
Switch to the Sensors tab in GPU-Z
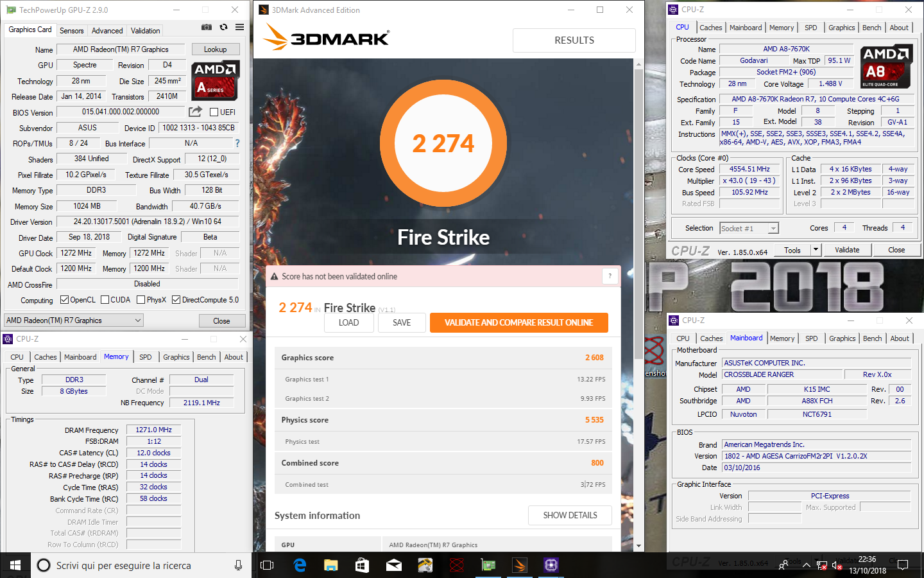72,31
